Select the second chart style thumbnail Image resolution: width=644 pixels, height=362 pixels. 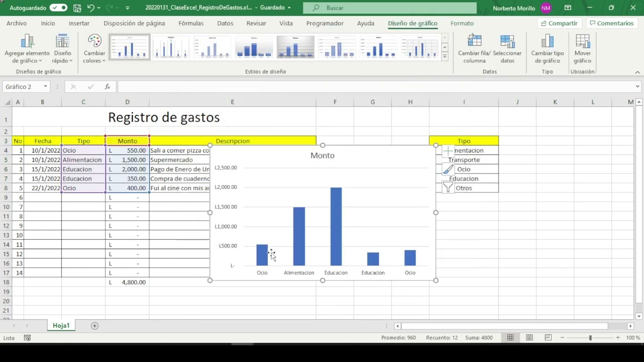[171, 47]
